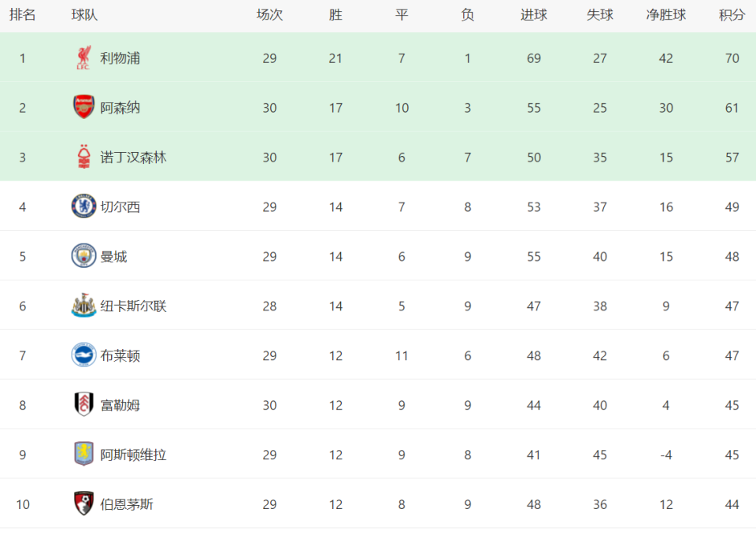This screenshot has width=756, height=535.
Task: Click the 阿斯顿维拉 team name
Action: tap(133, 455)
